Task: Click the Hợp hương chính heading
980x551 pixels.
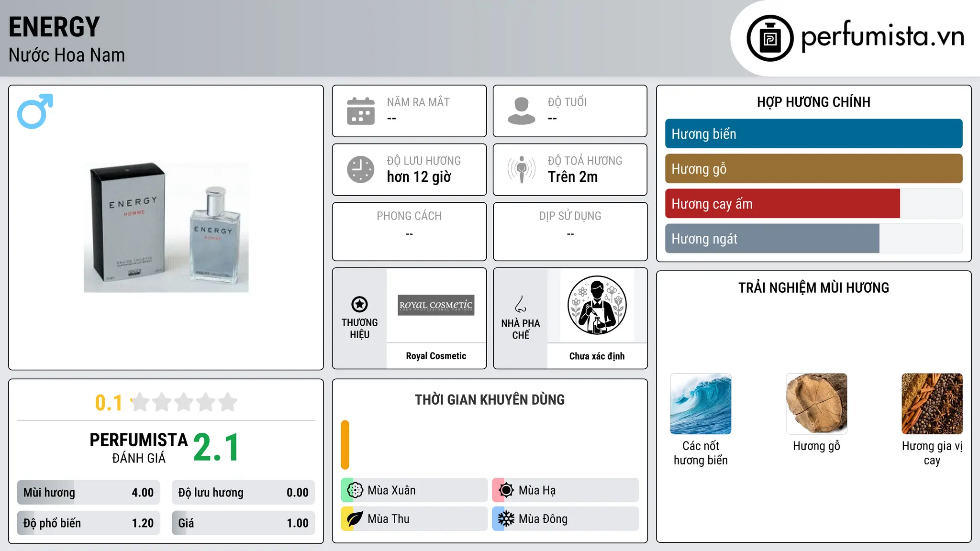Action: click(x=813, y=102)
